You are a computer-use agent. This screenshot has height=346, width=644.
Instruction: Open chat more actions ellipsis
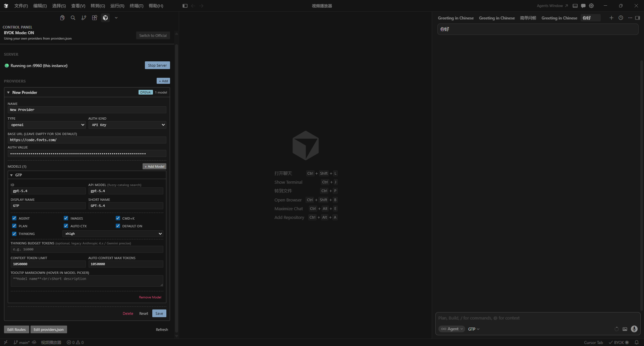(x=630, y=18)
